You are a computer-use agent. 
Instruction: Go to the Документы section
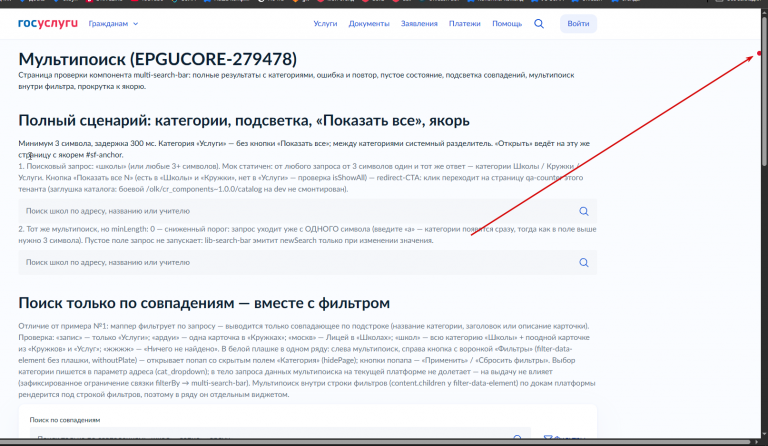tap(369, 23)
